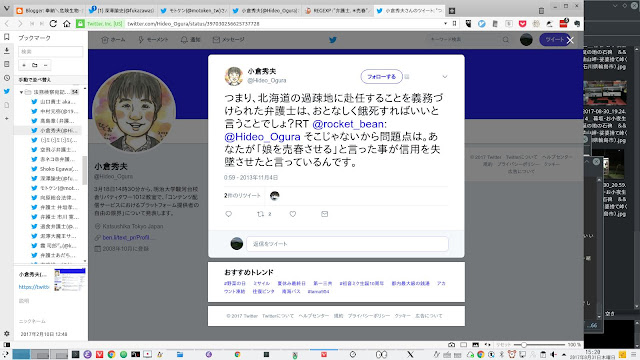Navigate back in browser history
This screenshot has width=640, height=360.
click(7, 24)
